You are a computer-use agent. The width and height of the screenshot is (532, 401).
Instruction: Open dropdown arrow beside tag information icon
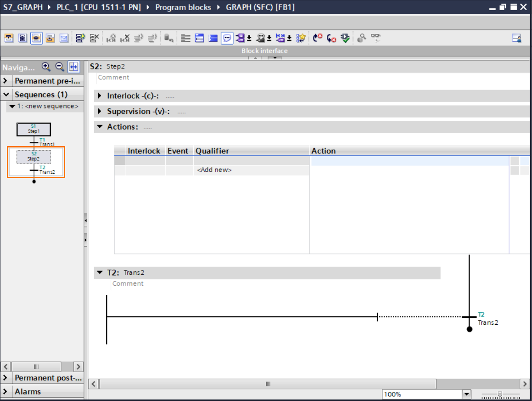click(x=269, y=39)
